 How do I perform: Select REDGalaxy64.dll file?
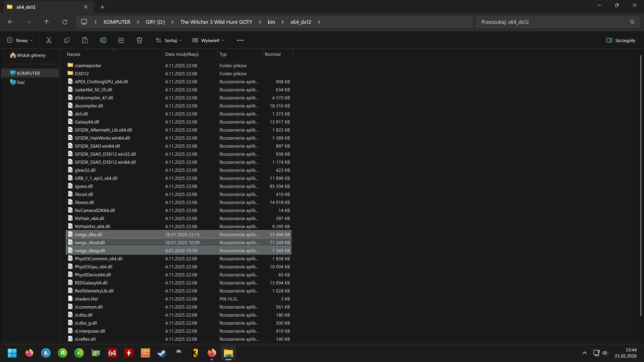point(179,283)
